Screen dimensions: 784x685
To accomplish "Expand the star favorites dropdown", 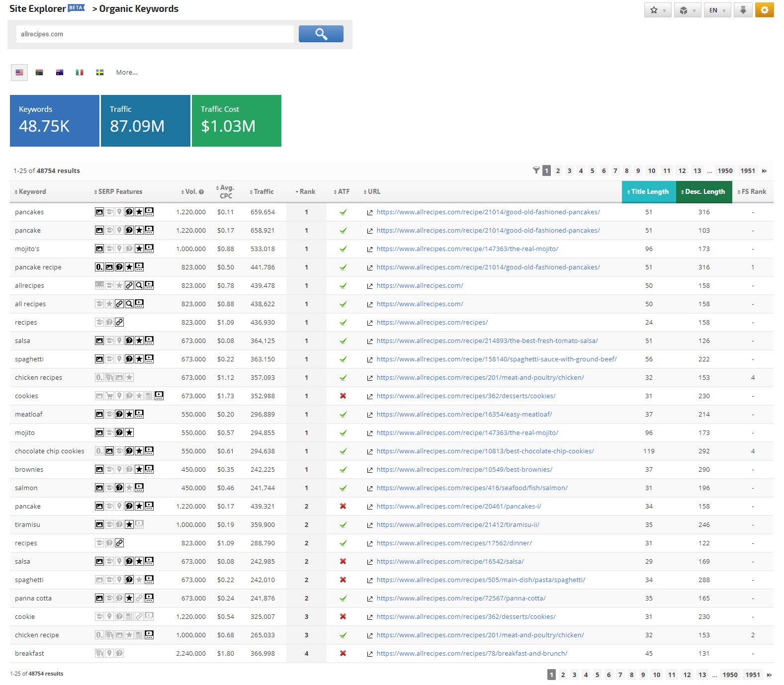I will pyautogui.click(x=657, y=10).
